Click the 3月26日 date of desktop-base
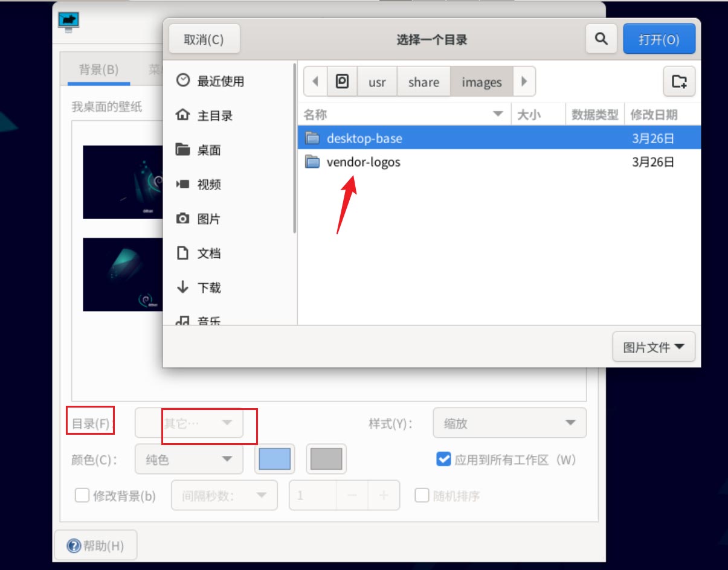The height and width of the screenshot is (570, 728). [x=653, y=138]
